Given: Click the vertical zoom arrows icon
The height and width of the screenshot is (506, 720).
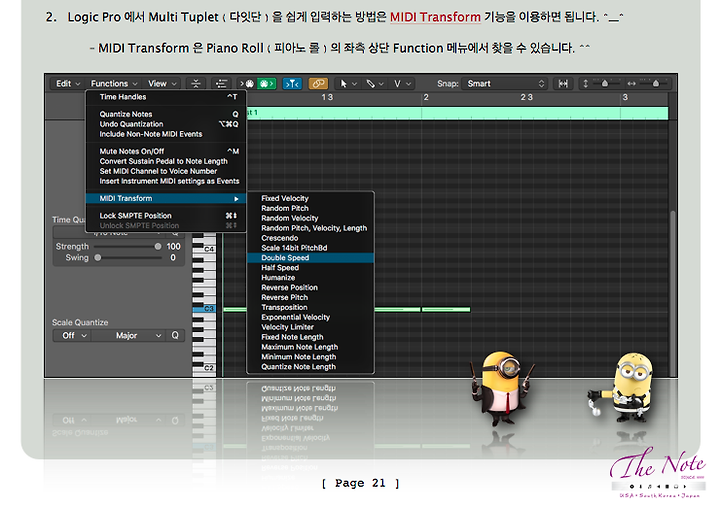Looking at the screenshot, I should tap(585, 84).
